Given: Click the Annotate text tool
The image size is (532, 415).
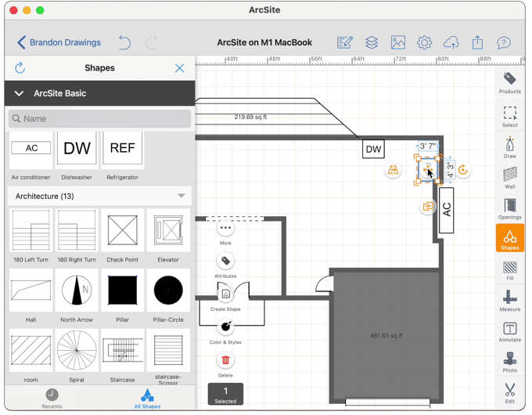Looking at the screenshot, I should [x=509, y=330].
